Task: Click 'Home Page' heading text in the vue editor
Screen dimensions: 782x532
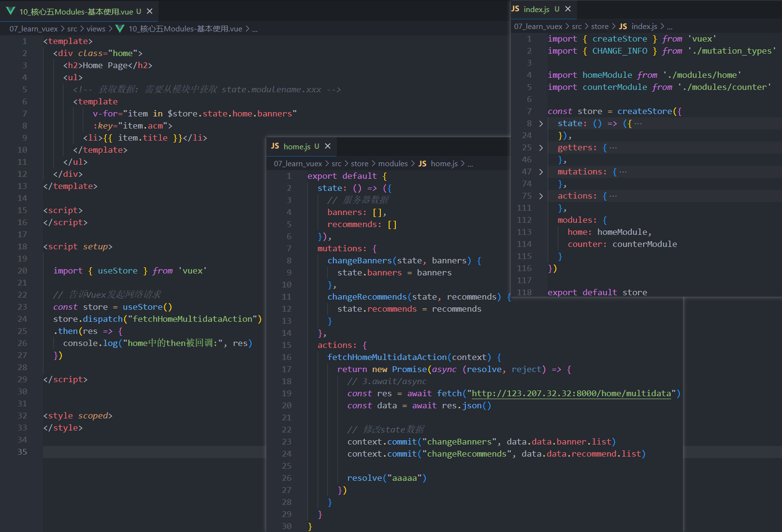Action: pyautogui.click(x=105, y=65)
